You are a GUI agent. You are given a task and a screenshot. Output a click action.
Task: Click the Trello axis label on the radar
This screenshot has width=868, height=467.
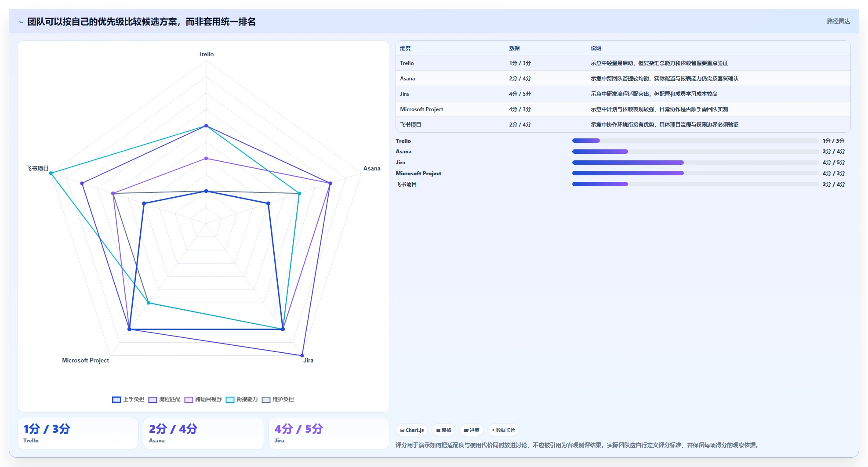point(206,54)
